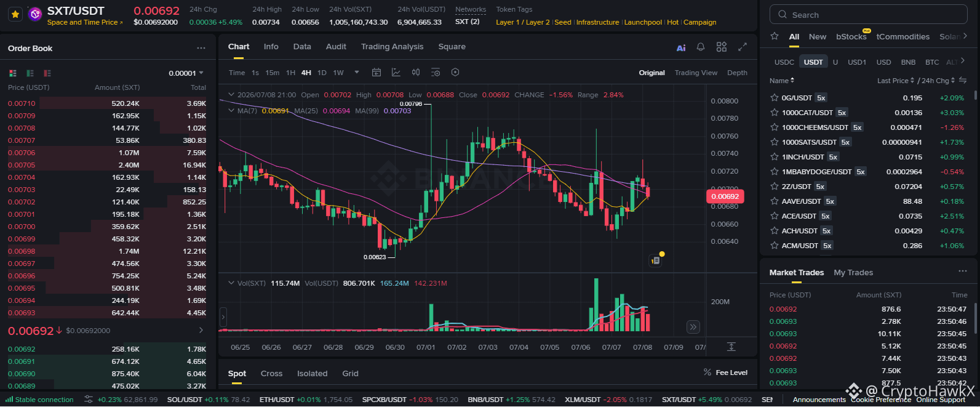Open technical indicators chart icon
This screenshot has height=407, width=980.
point(396,73)
